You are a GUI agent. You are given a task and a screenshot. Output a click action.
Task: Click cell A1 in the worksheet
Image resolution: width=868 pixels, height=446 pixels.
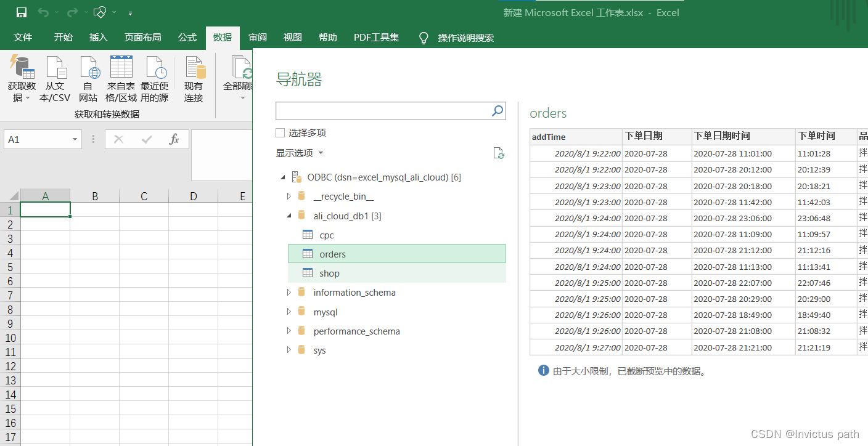(45, 210)
